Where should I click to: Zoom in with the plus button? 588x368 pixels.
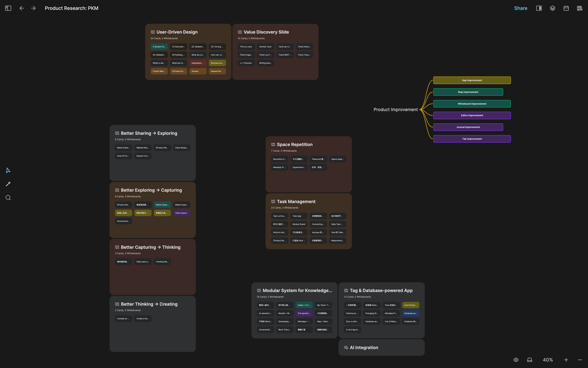566,360
